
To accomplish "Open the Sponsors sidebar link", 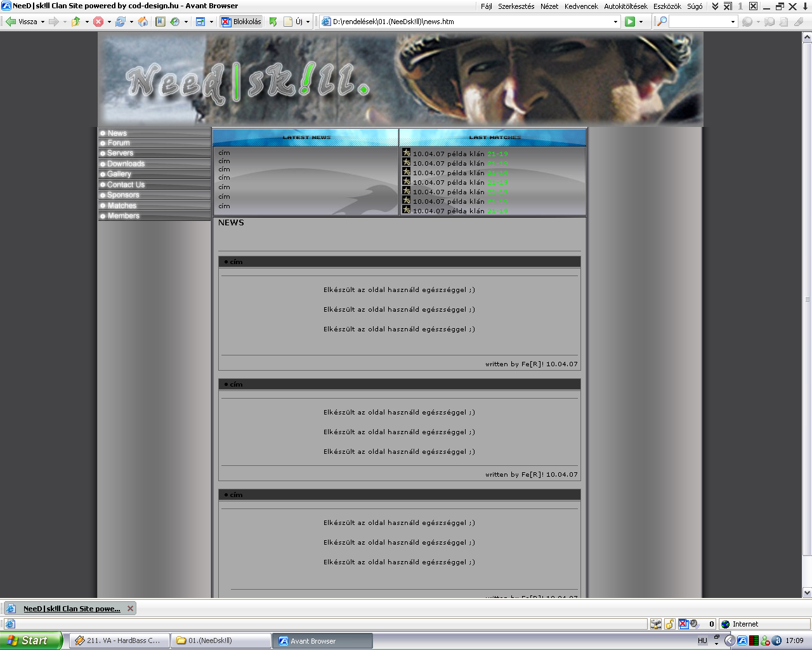I will tap(154, 195).
